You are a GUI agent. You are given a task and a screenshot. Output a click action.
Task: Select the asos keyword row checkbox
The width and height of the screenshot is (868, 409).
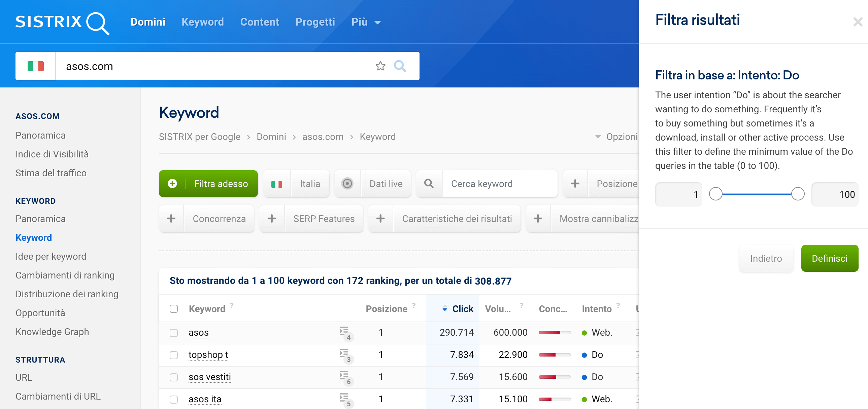click(x=173, y=332)
